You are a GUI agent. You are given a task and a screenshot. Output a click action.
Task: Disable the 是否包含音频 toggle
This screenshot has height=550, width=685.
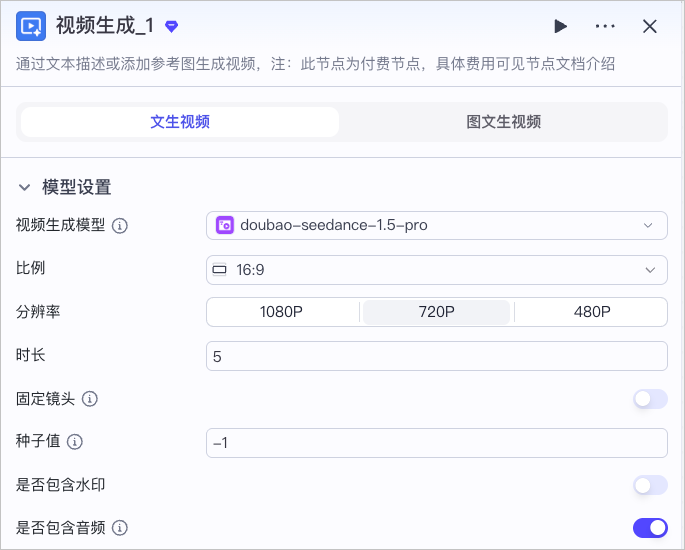(650, 528)
